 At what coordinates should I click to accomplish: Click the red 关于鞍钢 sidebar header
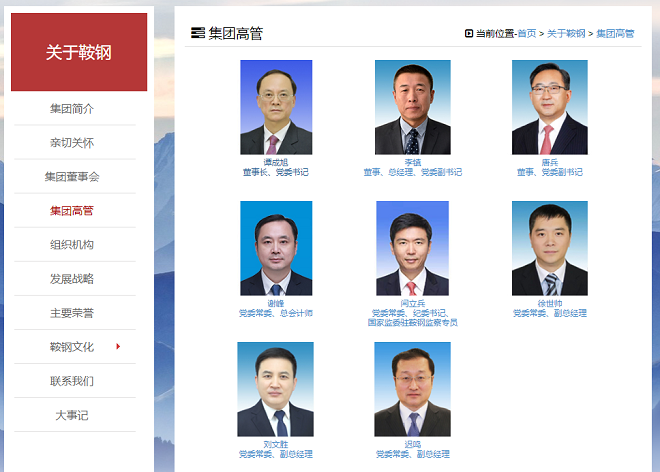tap(79, 52)
